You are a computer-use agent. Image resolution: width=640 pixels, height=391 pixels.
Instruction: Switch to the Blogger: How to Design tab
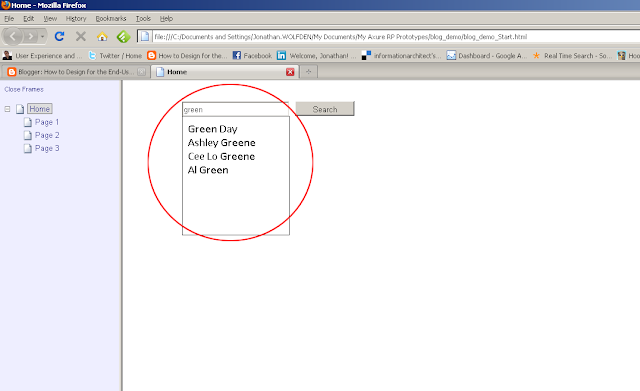pyautogui.click(x=76, y=72)
